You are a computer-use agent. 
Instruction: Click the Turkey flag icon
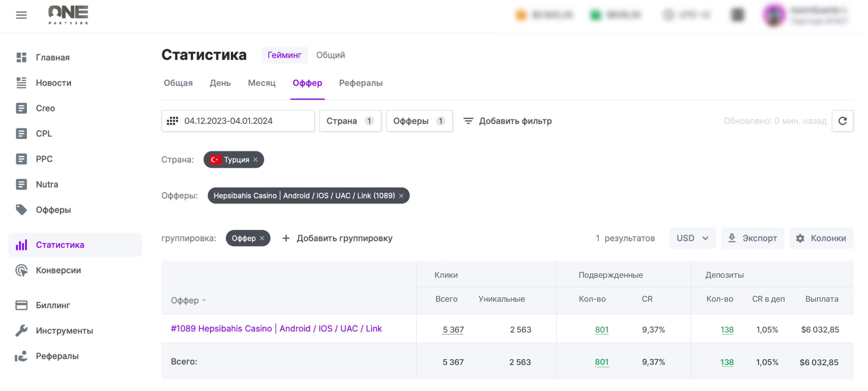pos(215,160)
